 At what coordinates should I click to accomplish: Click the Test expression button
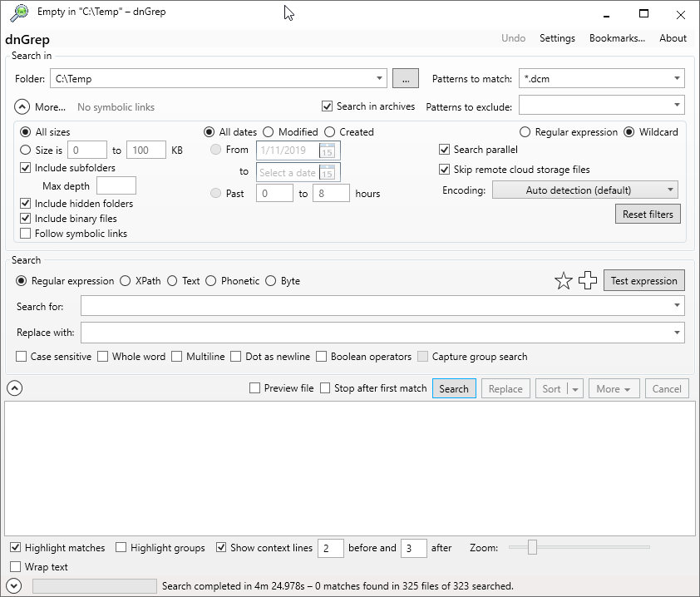point(643,280)
